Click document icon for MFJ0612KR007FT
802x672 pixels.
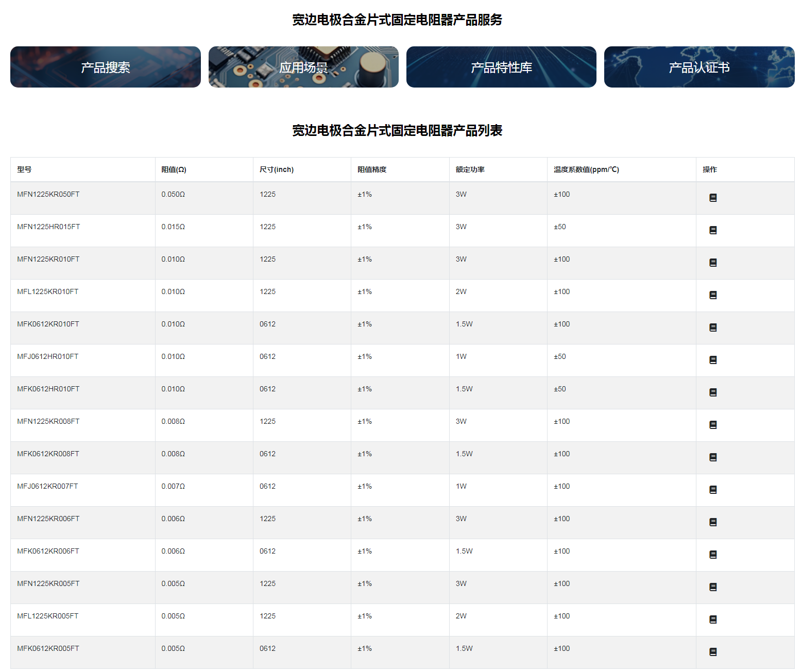pyautogui.click(x=713, y=490)
